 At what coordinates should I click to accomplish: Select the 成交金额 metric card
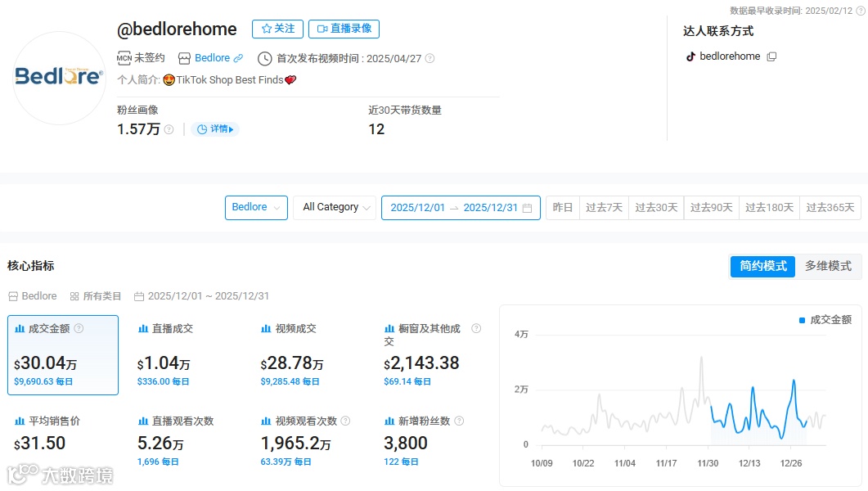point(63,355)
